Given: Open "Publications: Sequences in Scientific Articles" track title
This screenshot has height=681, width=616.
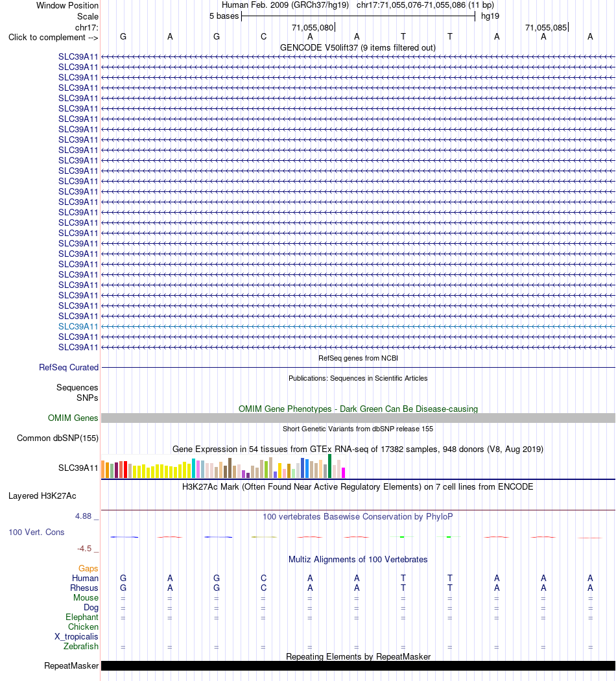Looking at the screenshot, I should (358, 378).
